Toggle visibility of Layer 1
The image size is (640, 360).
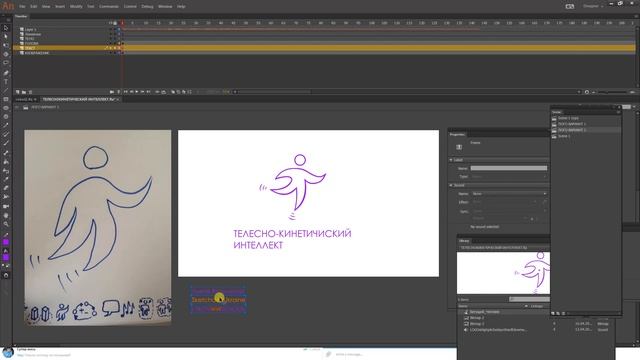tap(111, 29)
